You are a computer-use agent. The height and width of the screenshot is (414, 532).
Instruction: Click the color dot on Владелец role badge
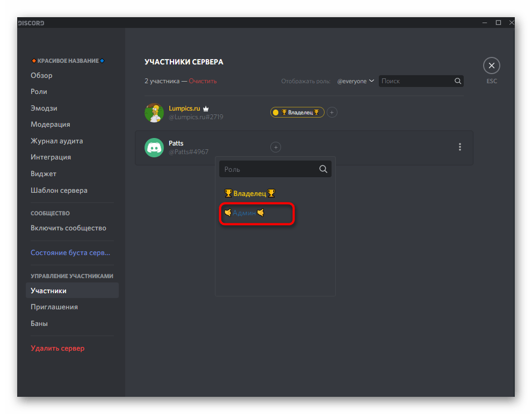[276, 112]
